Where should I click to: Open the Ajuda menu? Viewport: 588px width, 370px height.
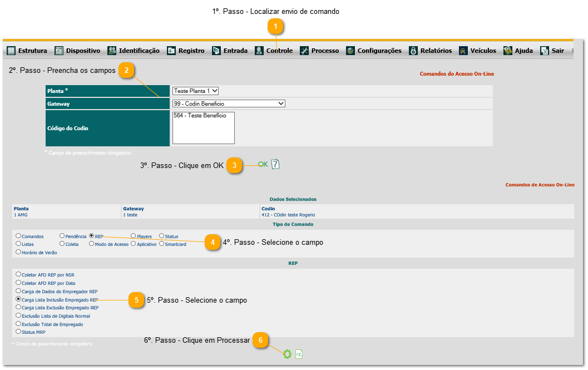tap(524, 51)
